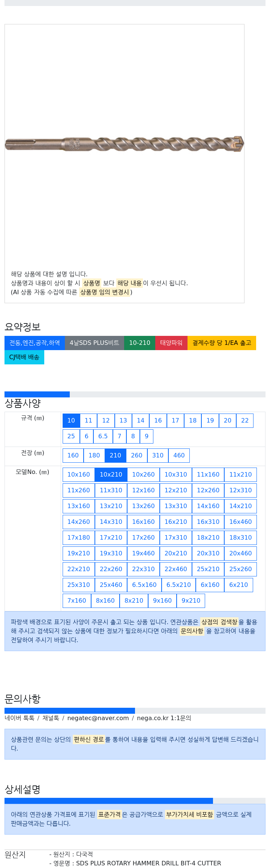Select model 6.5x160
Image resolution: width=270 pixels, height=868 pixels.
[x=145, y=585]
